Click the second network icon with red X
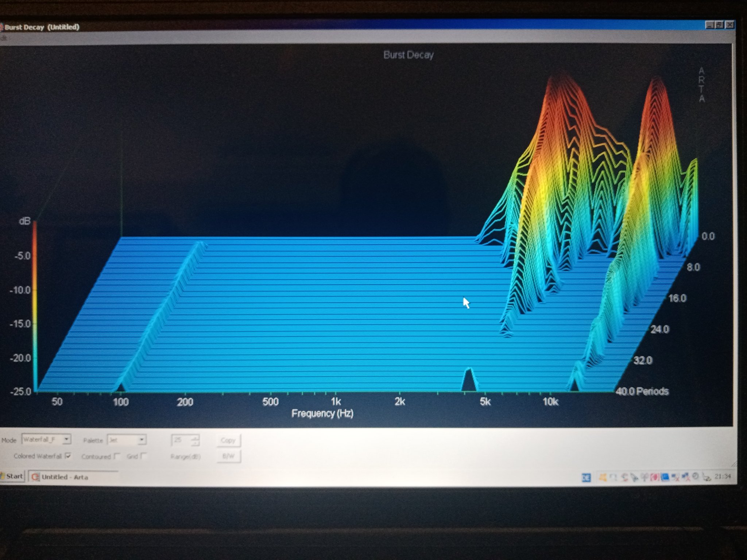Viewport: 747px width, 560px height. pos(685,477)
